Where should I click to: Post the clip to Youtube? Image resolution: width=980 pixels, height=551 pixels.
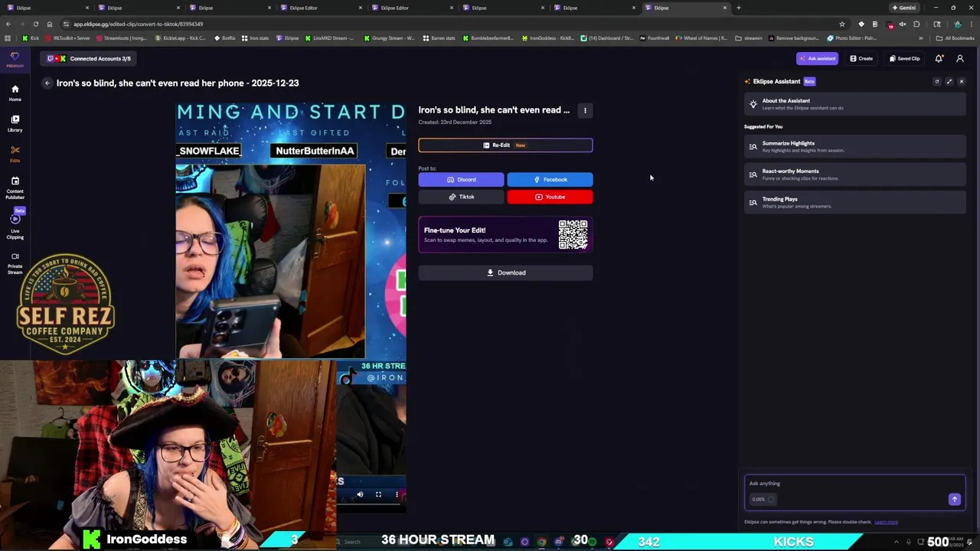point(550,197)
